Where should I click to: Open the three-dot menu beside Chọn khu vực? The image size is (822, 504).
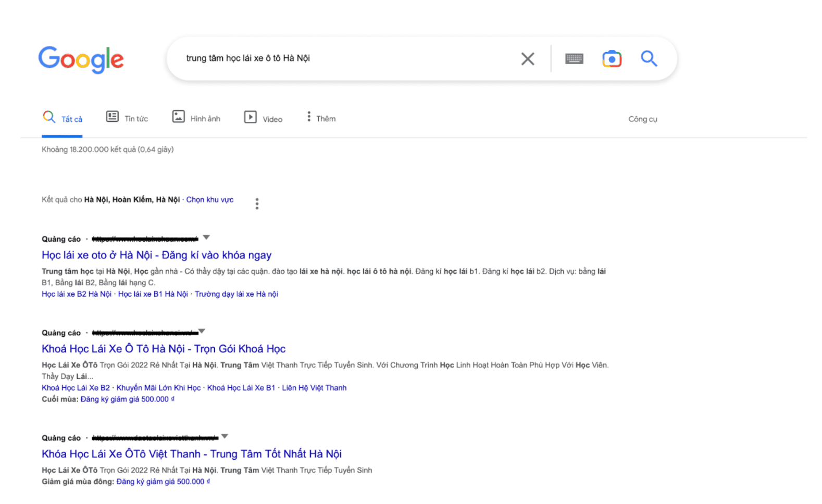click(257, 204)
